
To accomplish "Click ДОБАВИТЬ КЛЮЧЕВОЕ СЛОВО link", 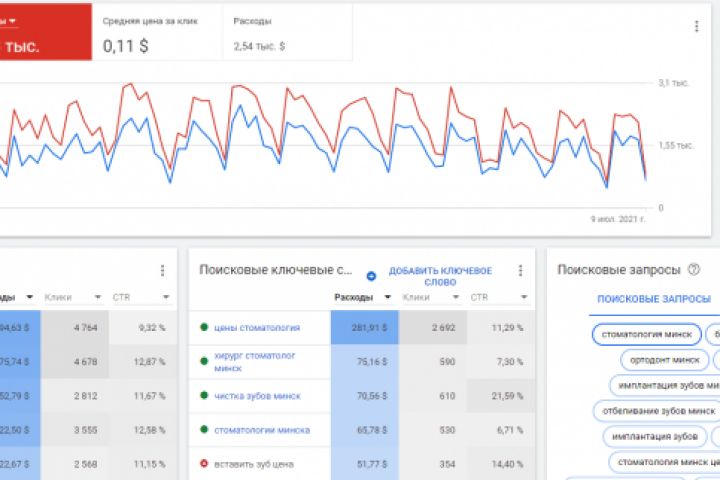I will pos(440,276).
